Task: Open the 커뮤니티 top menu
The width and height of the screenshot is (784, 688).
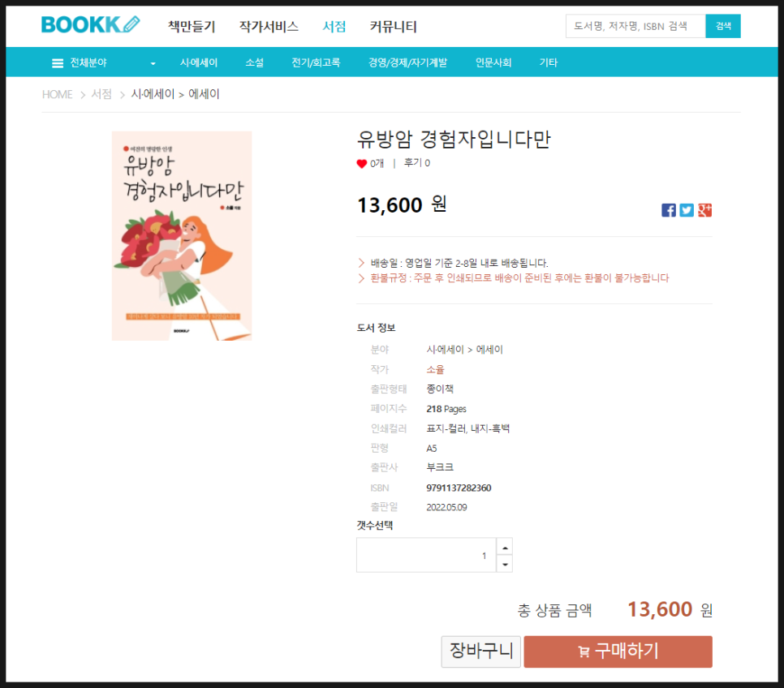Action: click(393, 27)
